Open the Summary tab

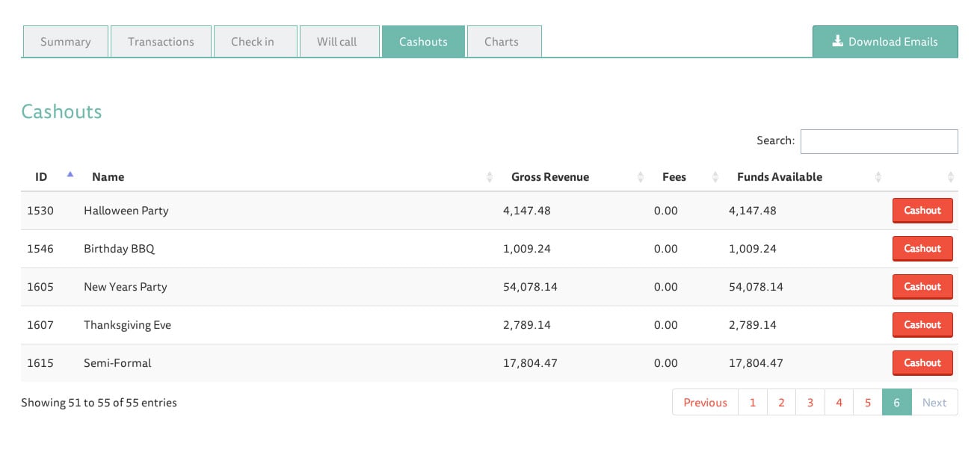tap(66, 42)
